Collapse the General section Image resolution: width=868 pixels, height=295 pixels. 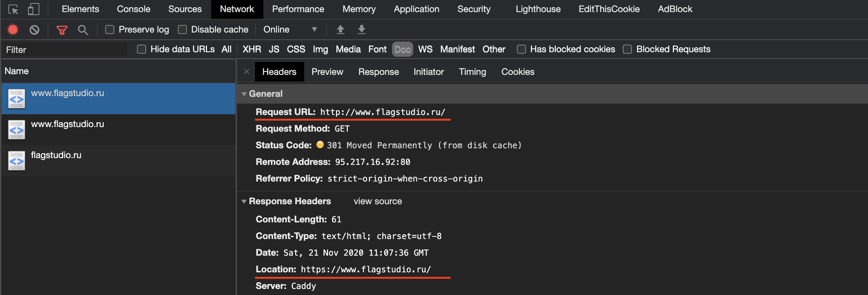[244, 94]
